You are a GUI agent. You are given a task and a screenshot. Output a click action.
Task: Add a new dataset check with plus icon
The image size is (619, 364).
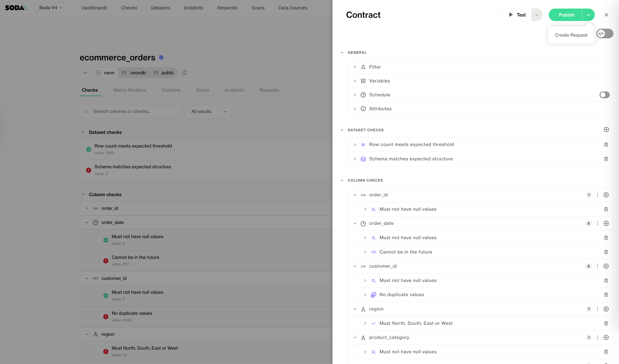(606, 130)
